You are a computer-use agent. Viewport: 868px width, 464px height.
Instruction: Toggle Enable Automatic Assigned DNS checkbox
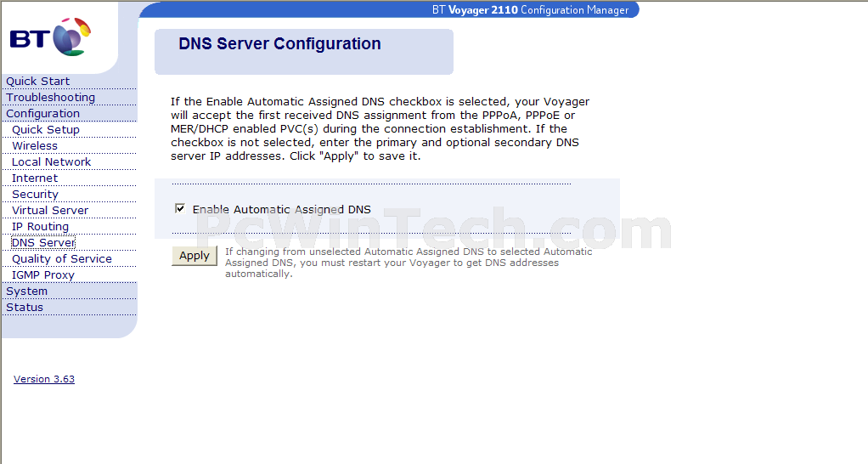click(179, 208)
